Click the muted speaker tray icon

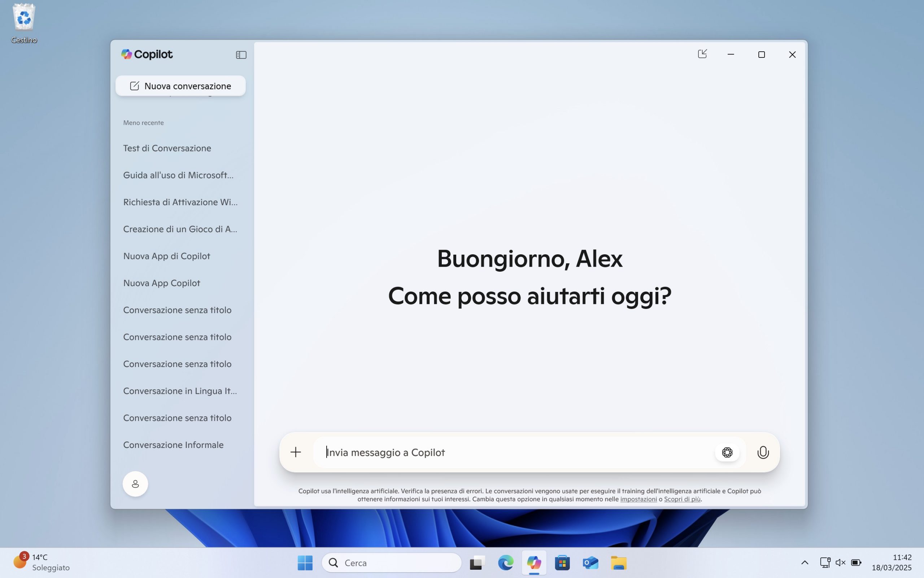pyautogui.click(x=840, y=562)
